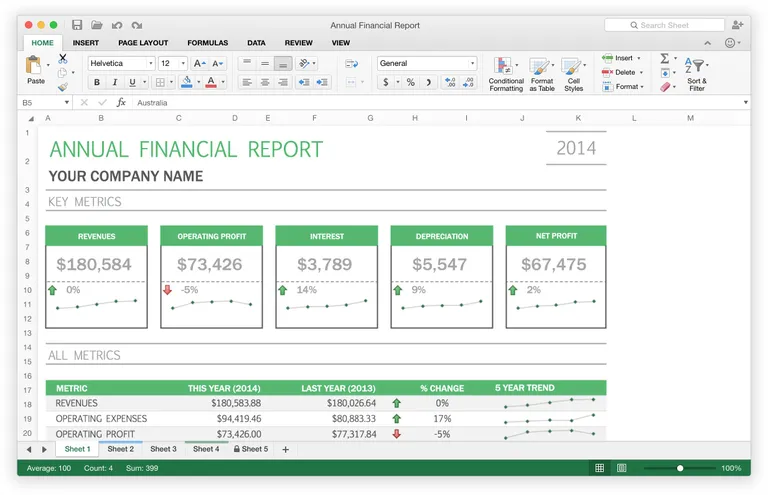Increase indent
The width and height of the screenshot is (768, 495).
[322, 82]
